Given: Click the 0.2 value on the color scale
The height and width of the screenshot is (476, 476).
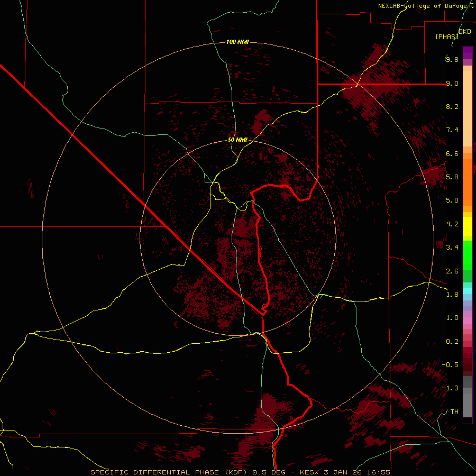Looking at the screenshot, I should pyautogui.click(x=452, y=342).
